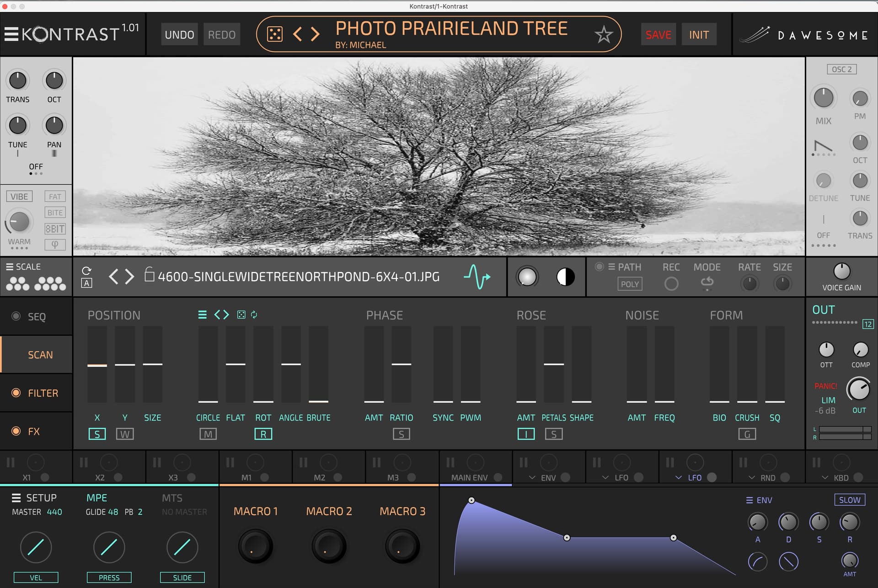
Task: Click the ROT position slider
Action: 263,364
